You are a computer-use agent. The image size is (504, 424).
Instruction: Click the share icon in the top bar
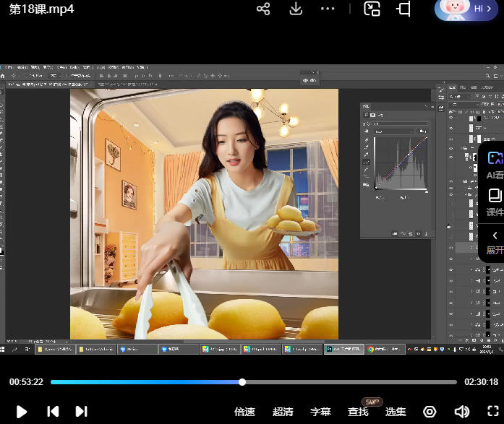pyautogui.click(x=263, y=9)
